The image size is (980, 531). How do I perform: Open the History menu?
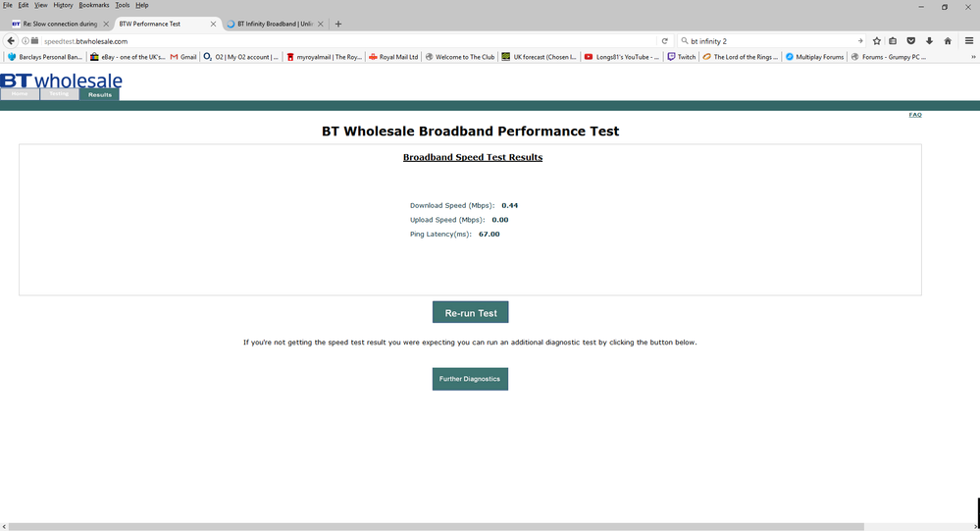63,5
